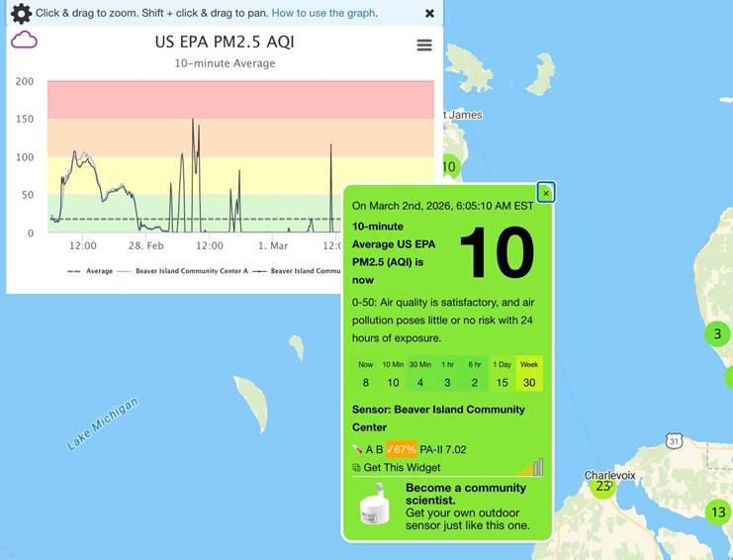Select sensor marker showing 13
The image size is (733, 560).
(x=718, y=512)
